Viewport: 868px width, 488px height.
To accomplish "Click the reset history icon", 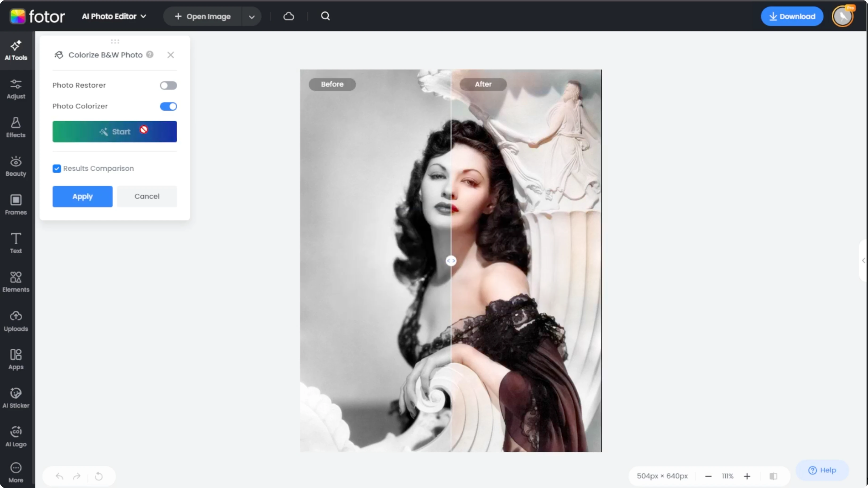I will [x=99, y=476].
